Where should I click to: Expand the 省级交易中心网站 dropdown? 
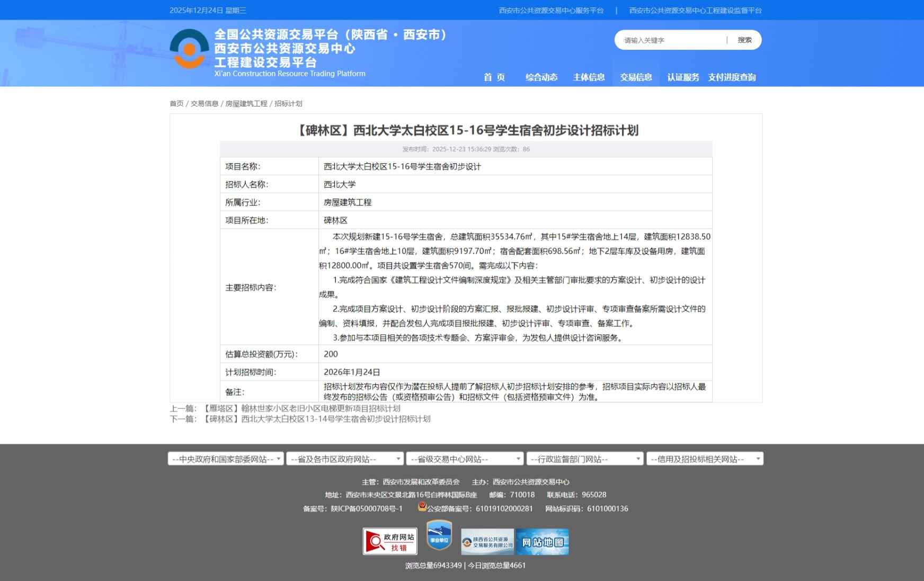(x=465, y=459)
